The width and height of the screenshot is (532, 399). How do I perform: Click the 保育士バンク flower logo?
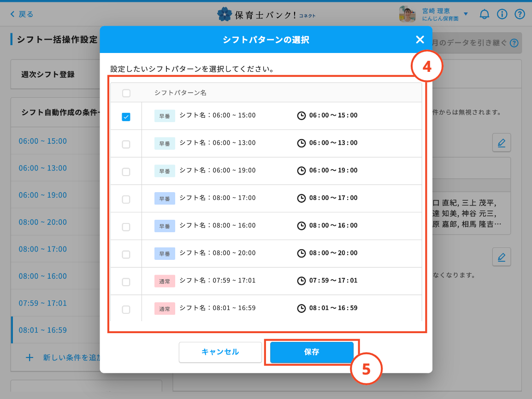[x=225, y=14]
